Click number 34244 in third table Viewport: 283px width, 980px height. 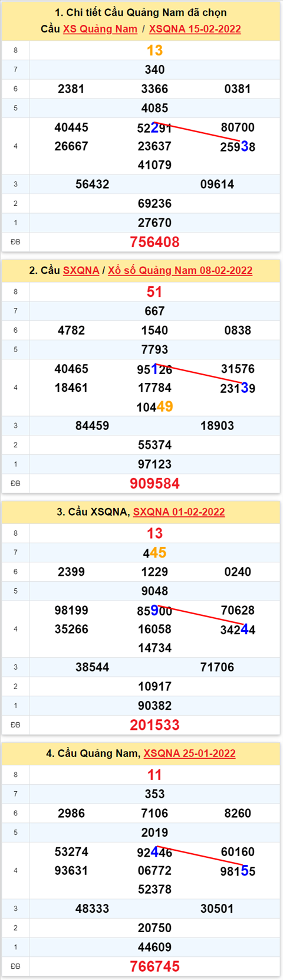pos(238,630)
